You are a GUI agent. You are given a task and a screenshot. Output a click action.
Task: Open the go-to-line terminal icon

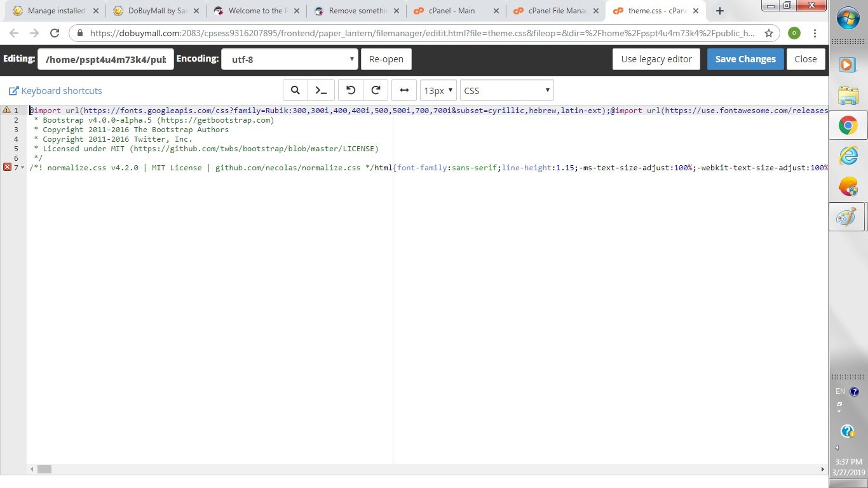[x=321, y=90]
